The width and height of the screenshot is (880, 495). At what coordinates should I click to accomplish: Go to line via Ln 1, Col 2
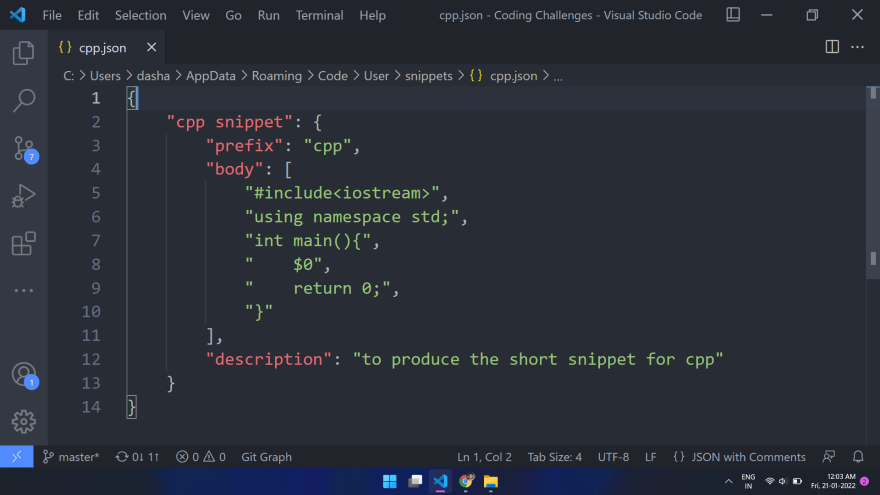[x=484, y=457]
